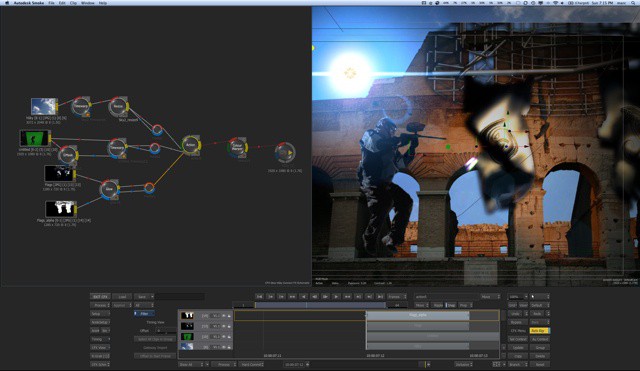Click the Group button
The width and height of the screenshot is (640, 371).
pyautogui.click(x=540, y=347)
